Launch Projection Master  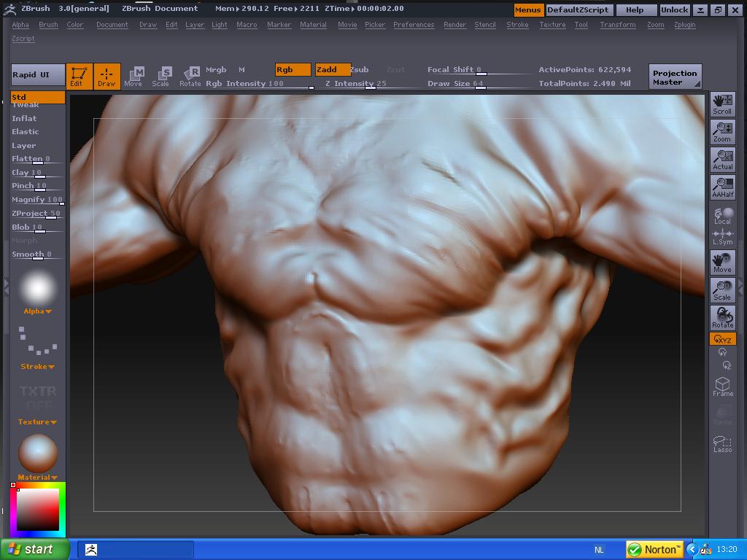[x=675, y=77]
